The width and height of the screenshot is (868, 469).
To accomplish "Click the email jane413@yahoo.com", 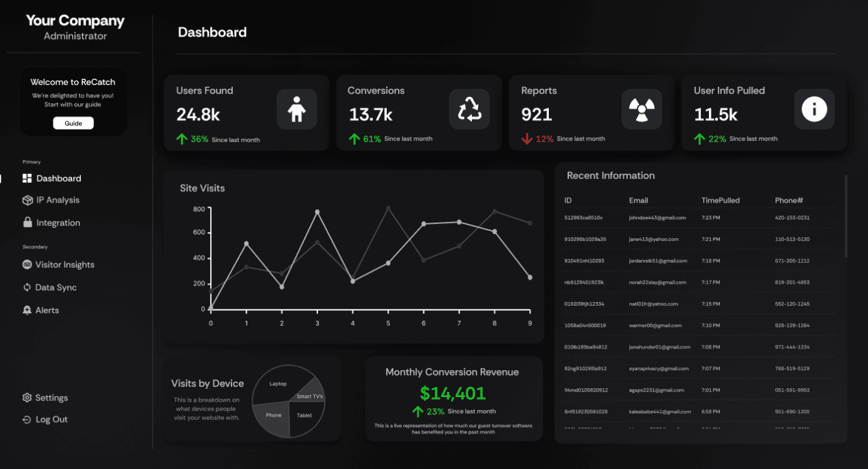I will [654, 240].
